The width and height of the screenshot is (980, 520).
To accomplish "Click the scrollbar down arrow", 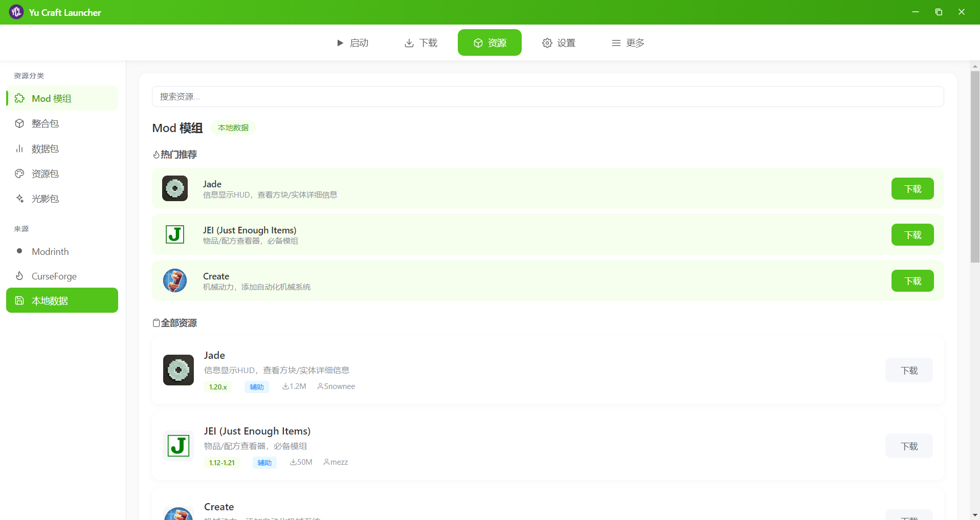I will point(975,515).
